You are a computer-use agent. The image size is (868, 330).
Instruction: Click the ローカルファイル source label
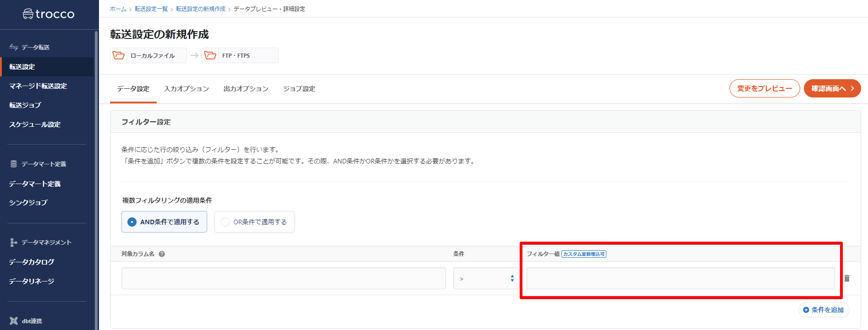pyautogui.click(x=153, y=56)
